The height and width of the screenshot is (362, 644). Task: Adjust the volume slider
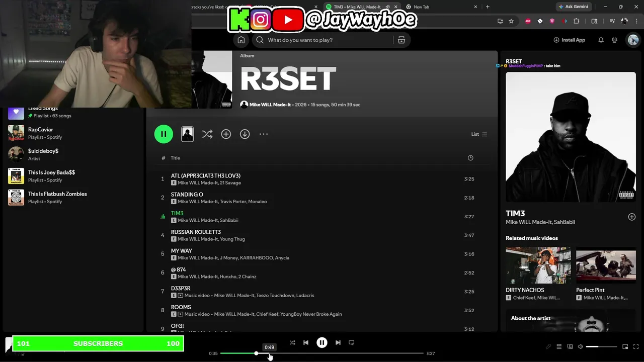[x=602, y=346]
